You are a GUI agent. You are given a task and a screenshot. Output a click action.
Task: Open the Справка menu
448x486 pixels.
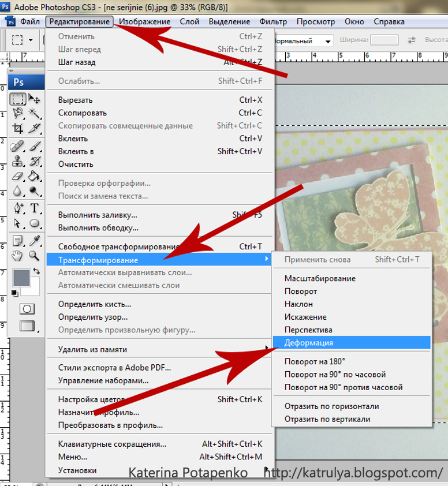[x=389, y=22]
